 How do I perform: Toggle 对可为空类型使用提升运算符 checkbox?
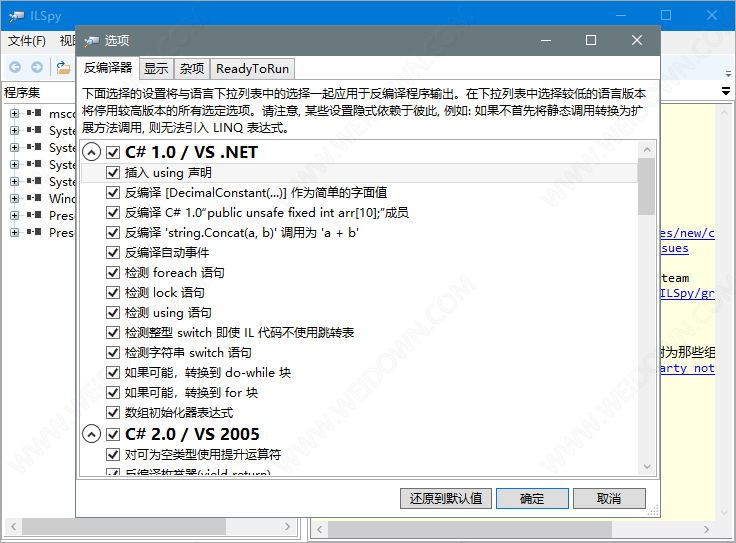(113, 454)
